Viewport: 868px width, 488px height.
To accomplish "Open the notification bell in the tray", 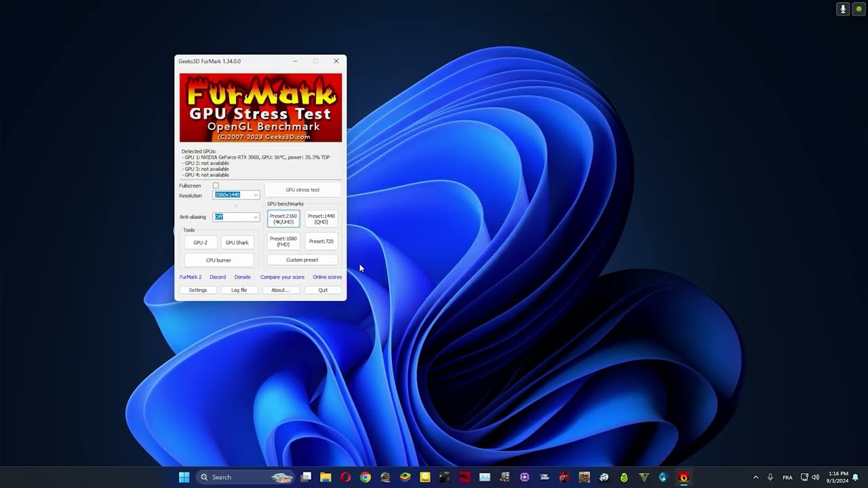I will point(856,477).
